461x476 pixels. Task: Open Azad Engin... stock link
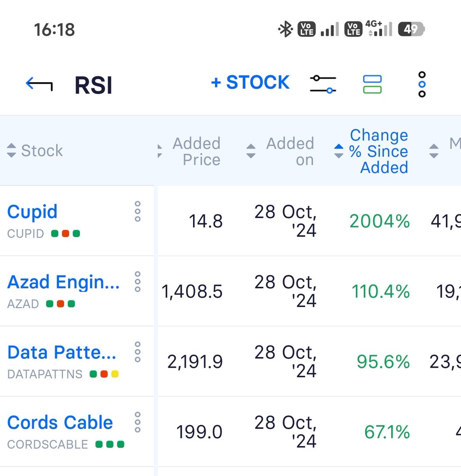pyautogui.click(x=63, y=282)
